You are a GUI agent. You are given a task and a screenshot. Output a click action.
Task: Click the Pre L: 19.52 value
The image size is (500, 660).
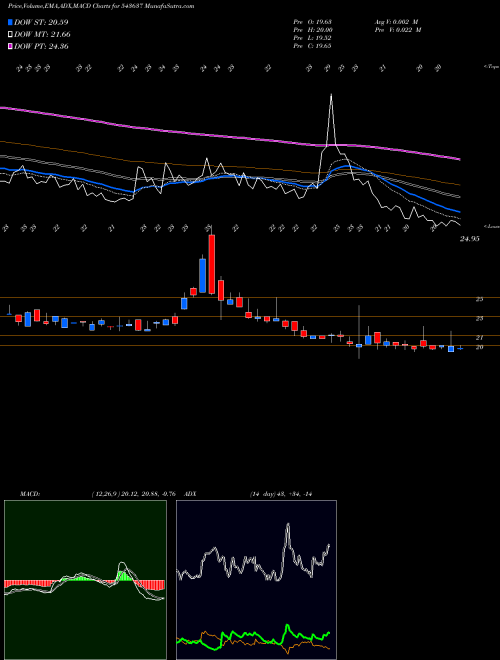(x=312, y=38)
